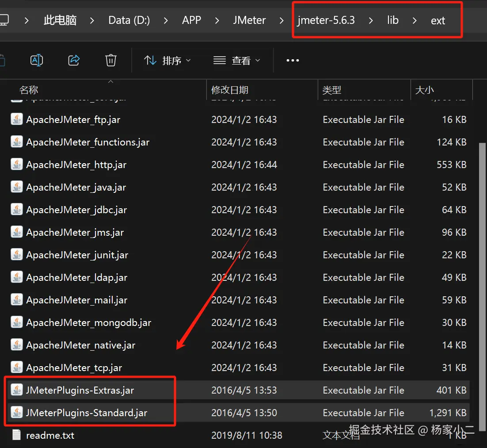Click jar icon of ApacheJMeter_ftp.jar
This screenshot has width=487, height=448.
pyautogui.click(x=17, y=119)
